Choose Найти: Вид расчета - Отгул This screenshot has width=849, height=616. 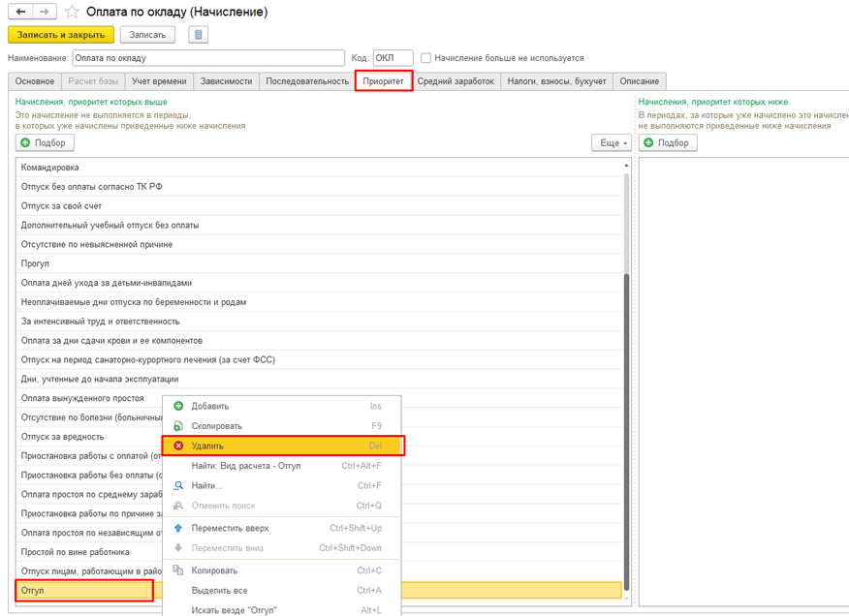click(x=282, y=466)
